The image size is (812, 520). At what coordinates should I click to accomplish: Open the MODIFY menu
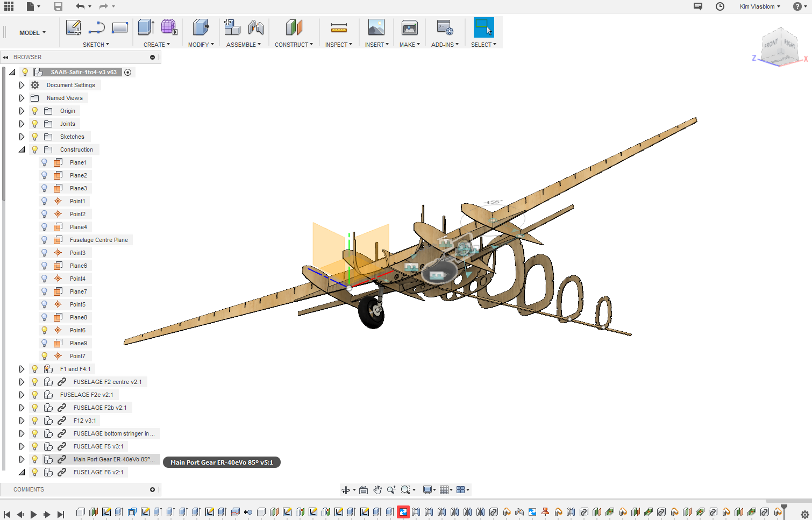(201, 45)
